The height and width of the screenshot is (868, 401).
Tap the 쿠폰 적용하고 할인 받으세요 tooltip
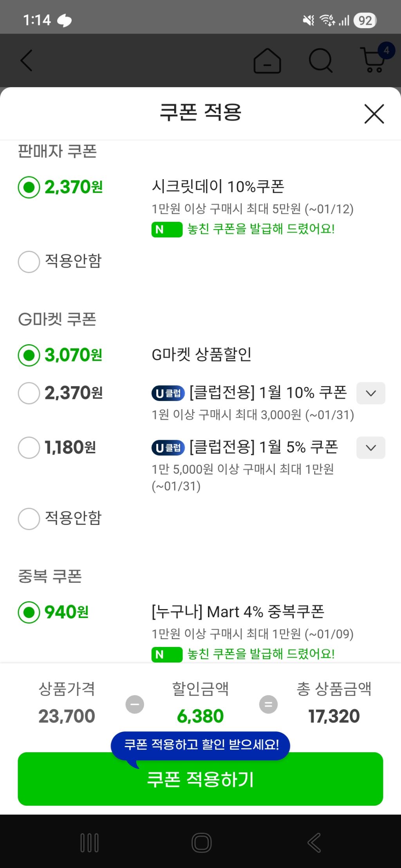pyautogui.click(x=200, y=745)
